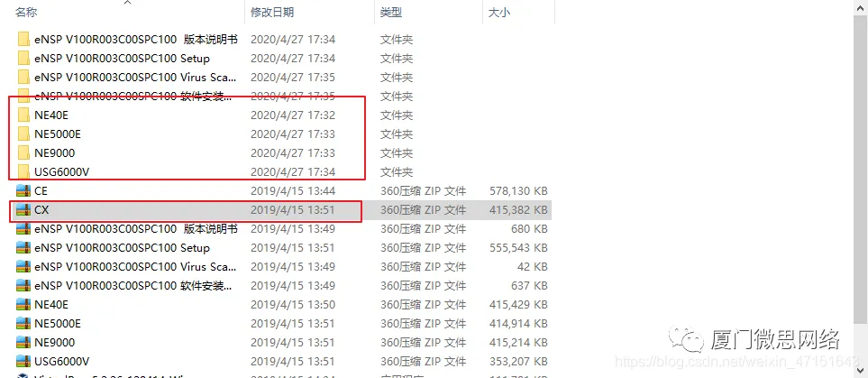Click the NE9000 folder icon
868x378 pixels.
pos(23,153)
